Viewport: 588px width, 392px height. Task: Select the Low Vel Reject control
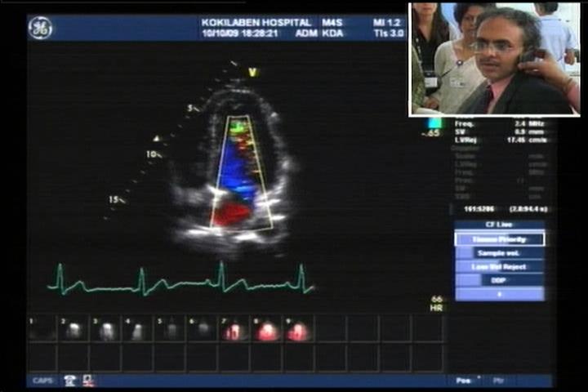(499, 267)
